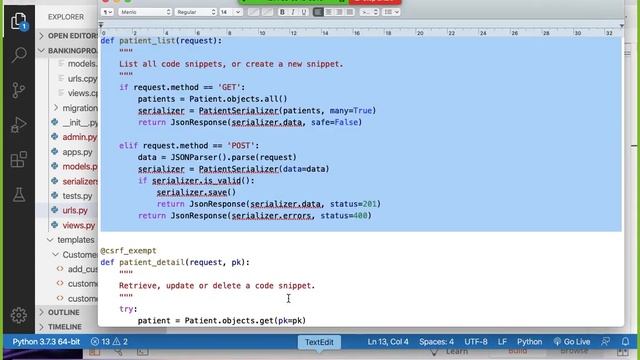Collapse the templates folder

[72, 240]
